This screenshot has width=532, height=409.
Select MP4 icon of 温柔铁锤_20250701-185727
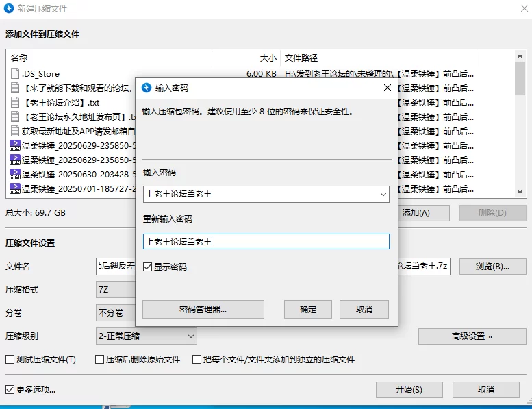coord(15,188)
